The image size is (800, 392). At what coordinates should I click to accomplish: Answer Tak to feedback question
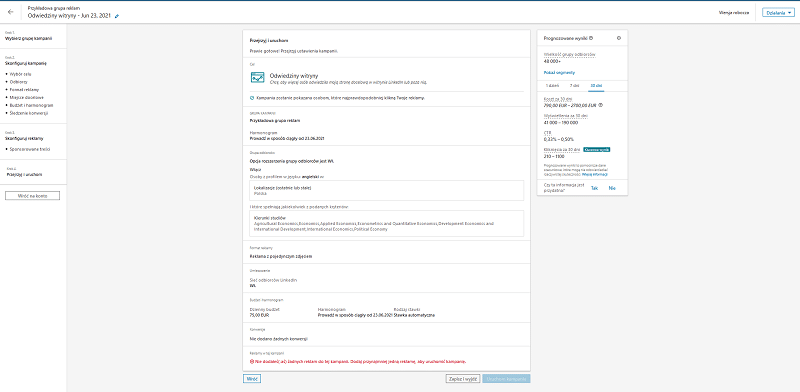594,188
